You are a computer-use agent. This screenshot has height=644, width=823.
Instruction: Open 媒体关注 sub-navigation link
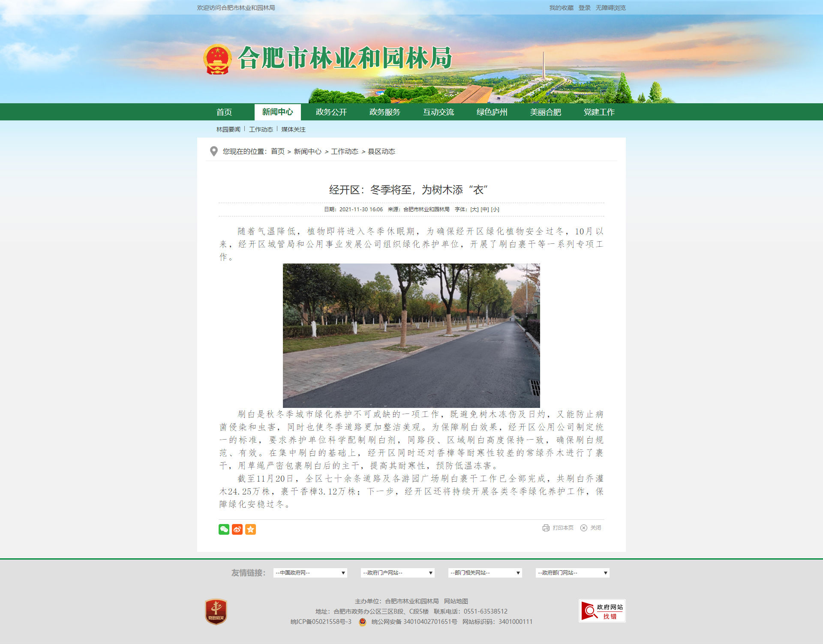(x=293, y=129)
